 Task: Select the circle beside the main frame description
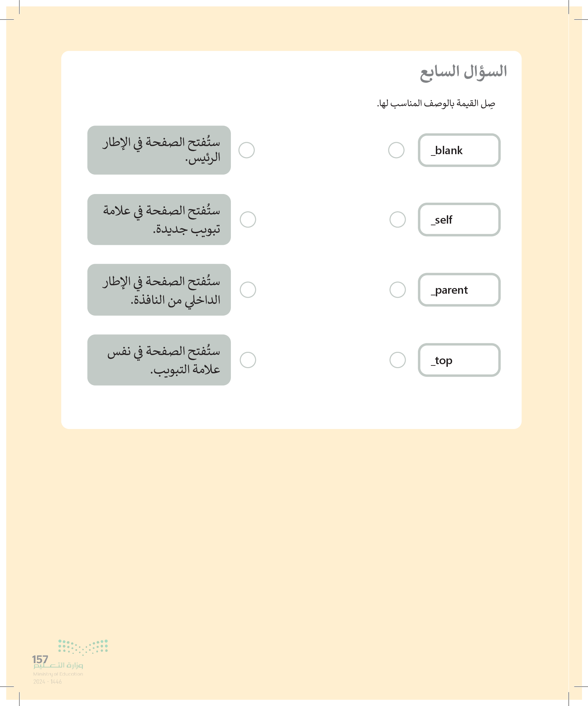click(246, 150)
